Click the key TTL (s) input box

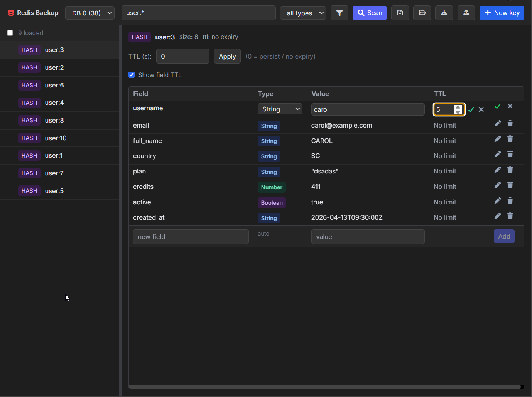183,56
